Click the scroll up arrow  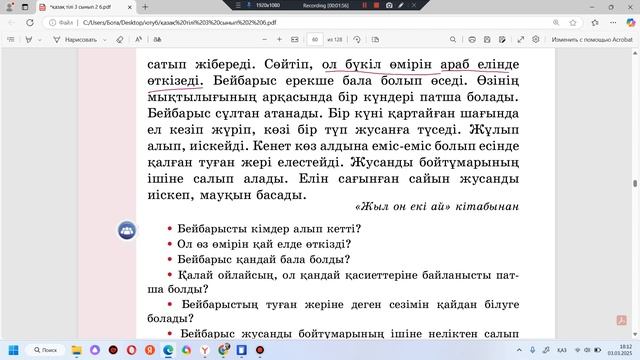(635, 53)
